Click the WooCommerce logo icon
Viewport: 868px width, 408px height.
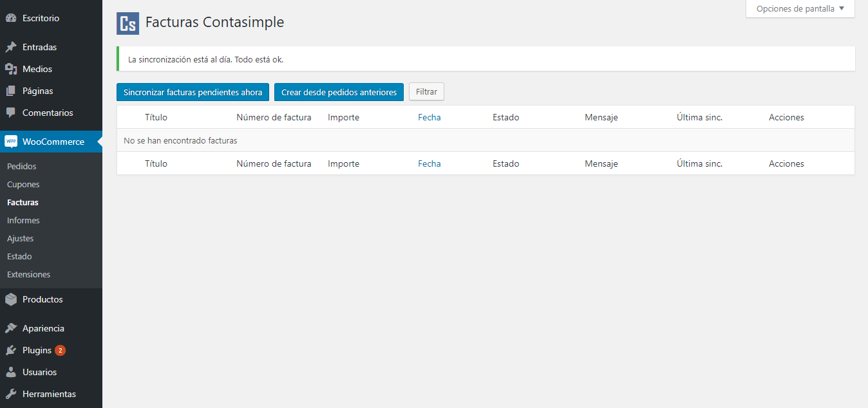click(x=11, y=142)
